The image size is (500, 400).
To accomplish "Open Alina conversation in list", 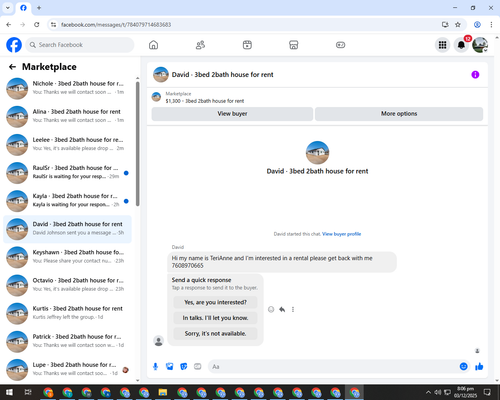I will [67, 117].
